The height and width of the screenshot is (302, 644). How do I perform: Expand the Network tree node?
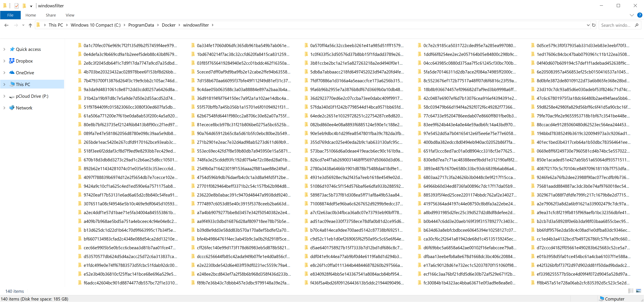pyautogui.click(x=4, y=108)
